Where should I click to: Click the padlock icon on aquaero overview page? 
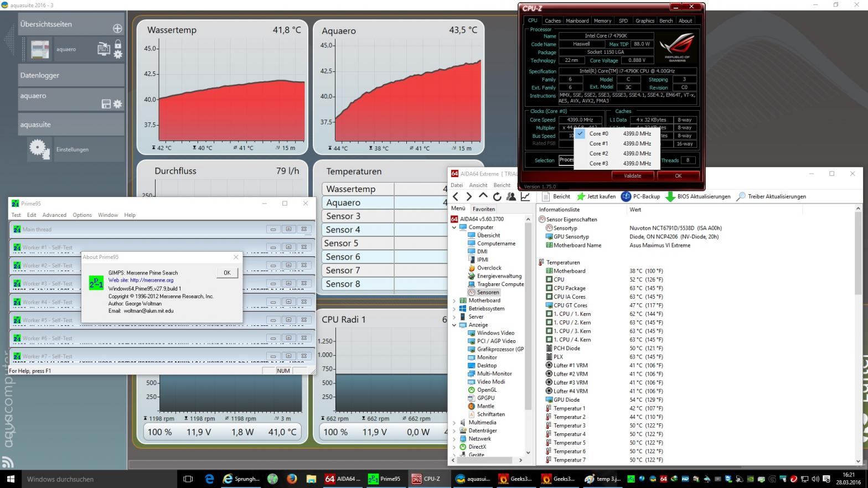[x=118, y=44]
